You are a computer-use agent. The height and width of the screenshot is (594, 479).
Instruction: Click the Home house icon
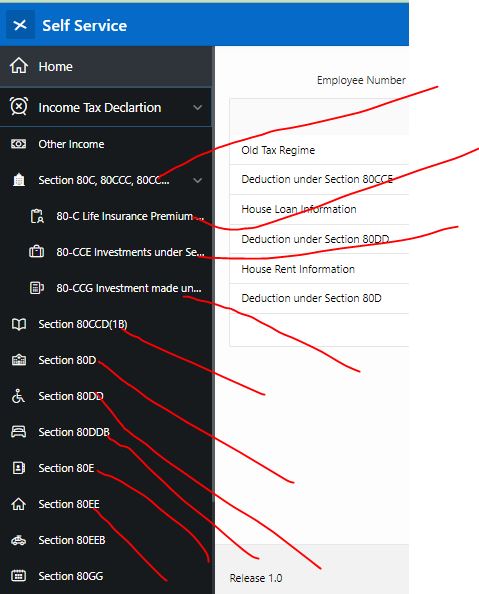tap(19, 66)
